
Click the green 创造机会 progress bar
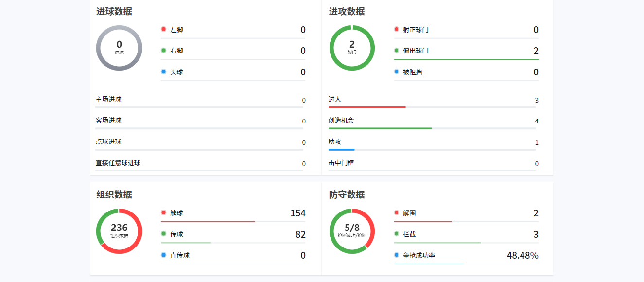[x=380, y=128]
